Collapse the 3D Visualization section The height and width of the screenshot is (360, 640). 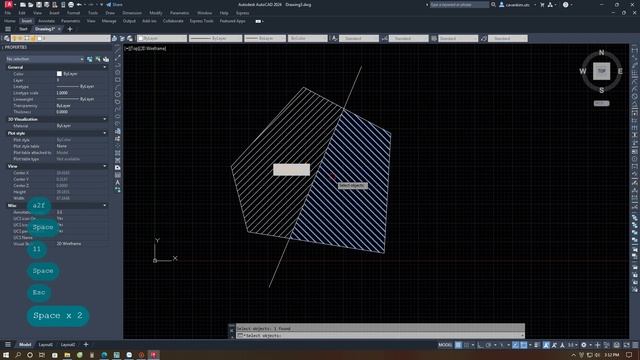[x=105, y=119]
